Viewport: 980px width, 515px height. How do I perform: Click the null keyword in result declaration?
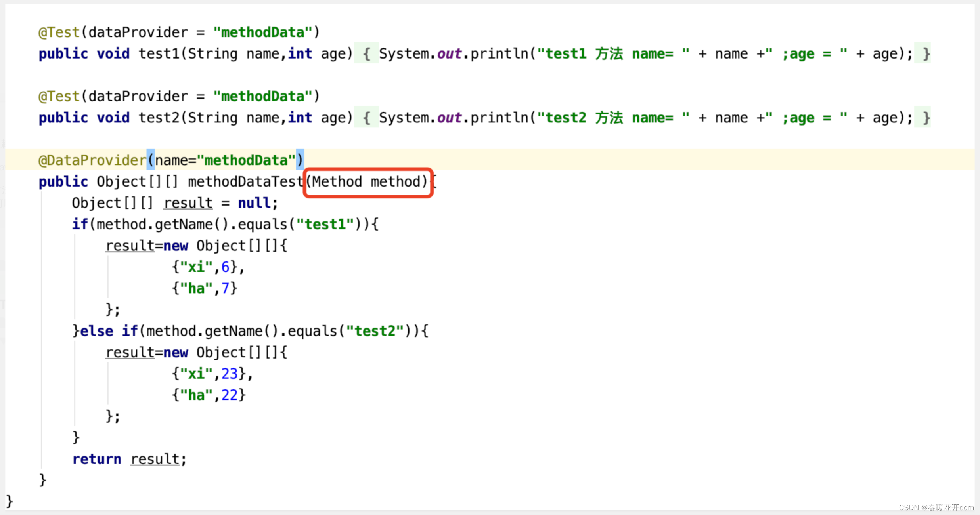click(254, 203)
